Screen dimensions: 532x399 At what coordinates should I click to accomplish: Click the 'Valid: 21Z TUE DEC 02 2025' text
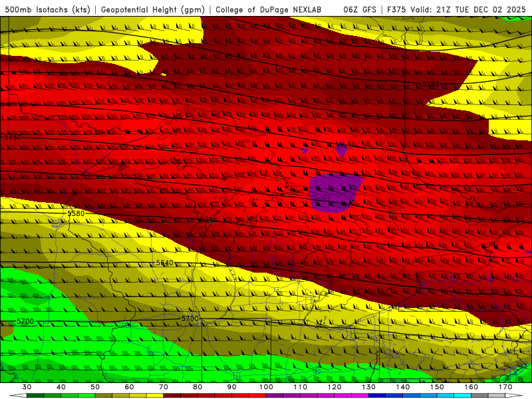pyautogui.click(x=468, y=9)
